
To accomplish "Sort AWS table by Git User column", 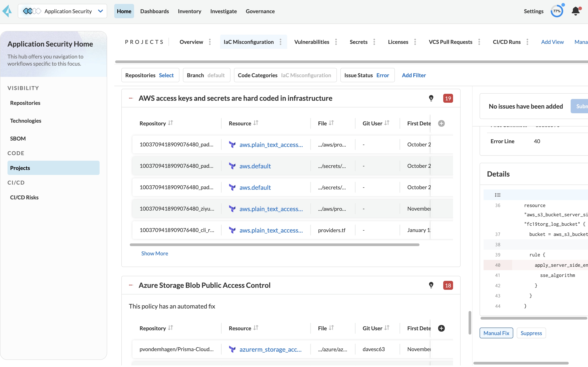I will (387, 123).
